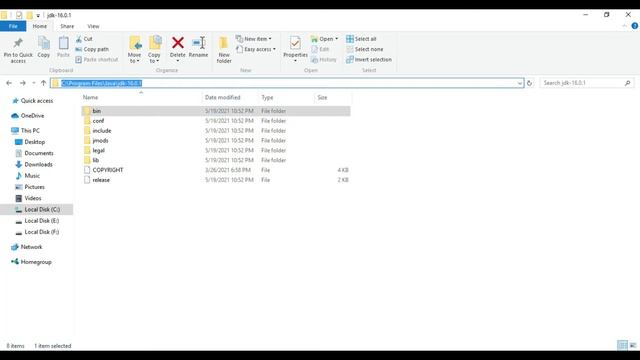The width and height of the screenshot is (640, 360).
Task: Switch to the Home tab
Action: [40, 26]
